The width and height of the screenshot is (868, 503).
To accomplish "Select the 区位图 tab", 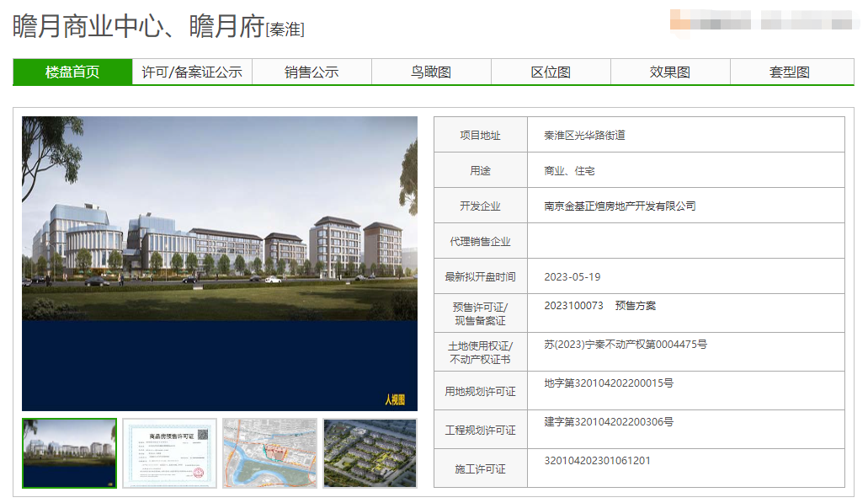I will click(x=551, y=72).
